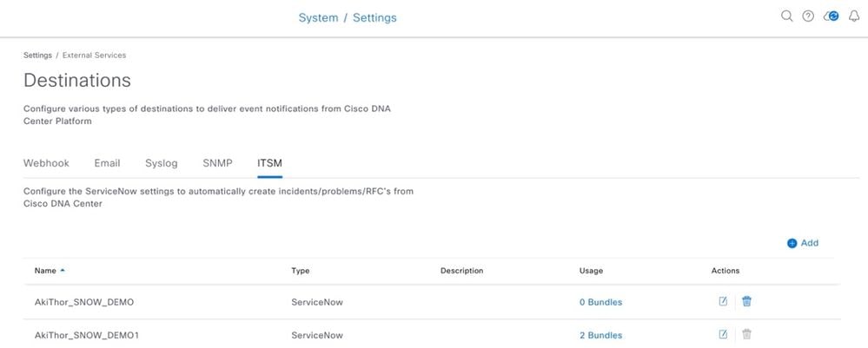This screenshot has height=348, width=868.
Task: Open the notifications bell icon
Action: 853,16
